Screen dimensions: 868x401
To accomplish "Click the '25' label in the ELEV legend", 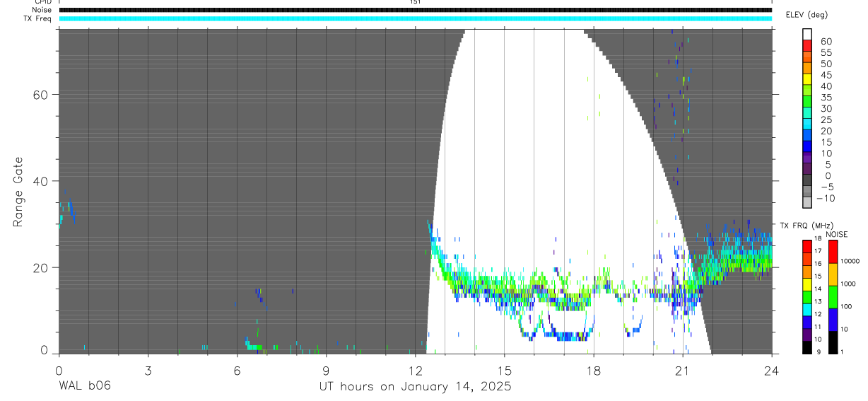I will pyautogui.click(x=826, y=120).
